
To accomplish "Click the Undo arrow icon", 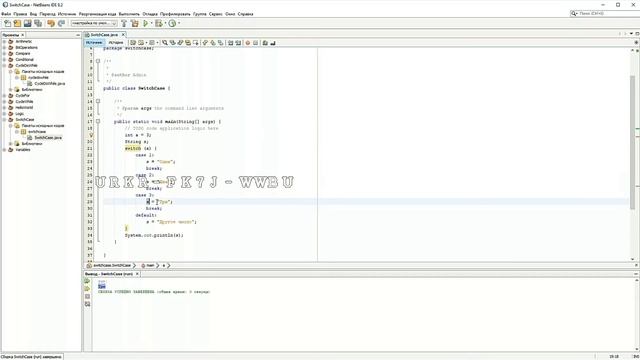I will pyautogui.click(x=51, y=23).
